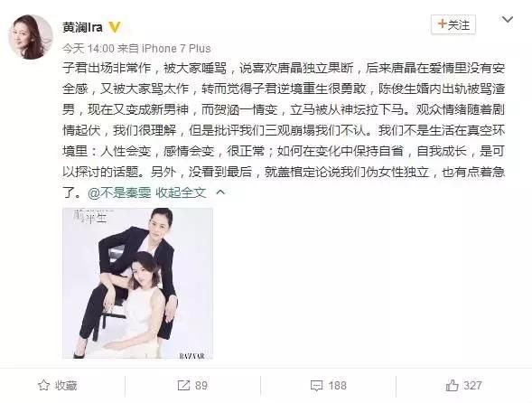Follow the user with +关注 button
The image size is (532, 403).
[453, 24]
